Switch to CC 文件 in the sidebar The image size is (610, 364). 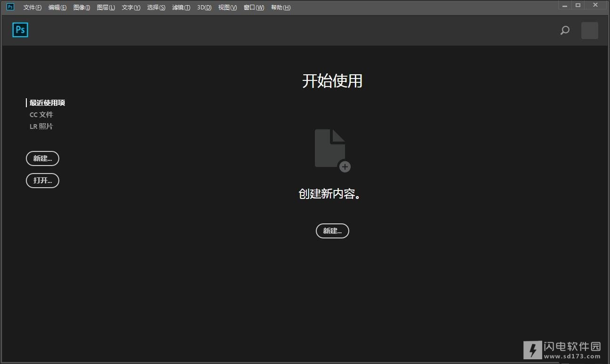pos(41,115)
